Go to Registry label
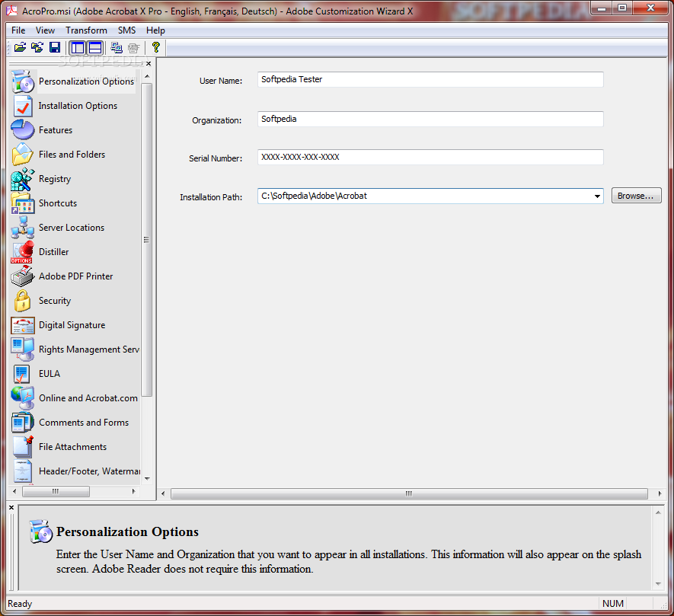 55,179
